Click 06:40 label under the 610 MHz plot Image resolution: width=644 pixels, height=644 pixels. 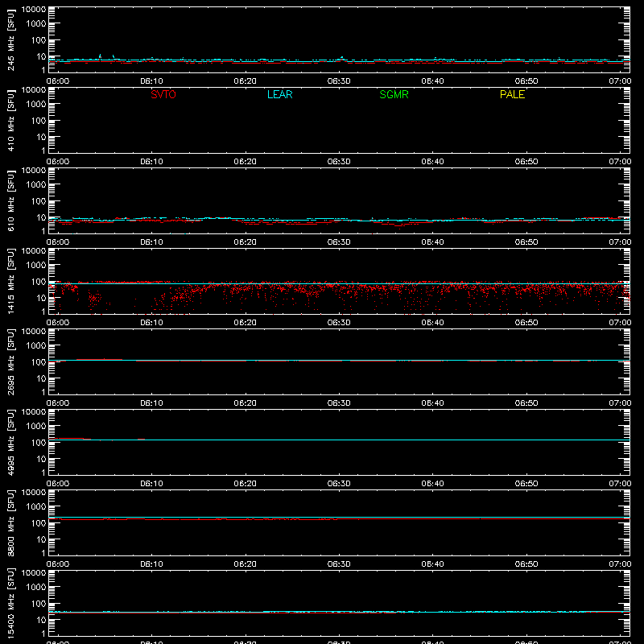[x=432, y=242]
